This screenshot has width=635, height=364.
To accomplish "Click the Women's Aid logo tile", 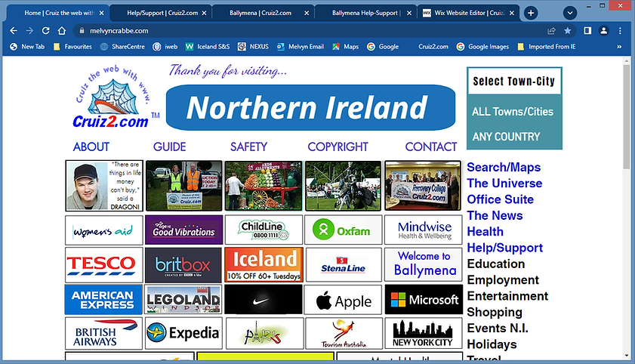I will pyautogui.click(x=104, y=230).
